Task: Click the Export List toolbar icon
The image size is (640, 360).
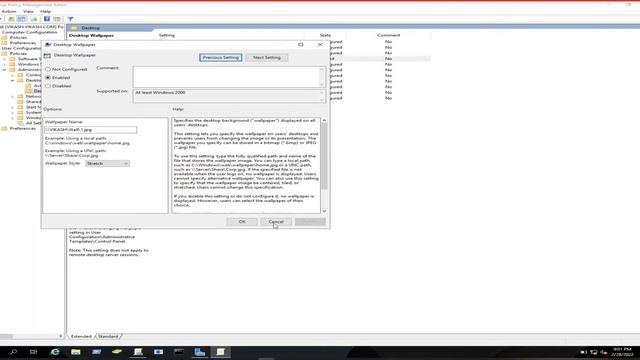Action: [34, 19]
